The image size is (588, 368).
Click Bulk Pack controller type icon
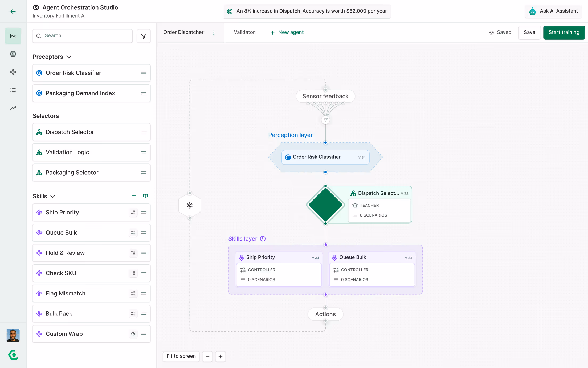click(133, 314)
